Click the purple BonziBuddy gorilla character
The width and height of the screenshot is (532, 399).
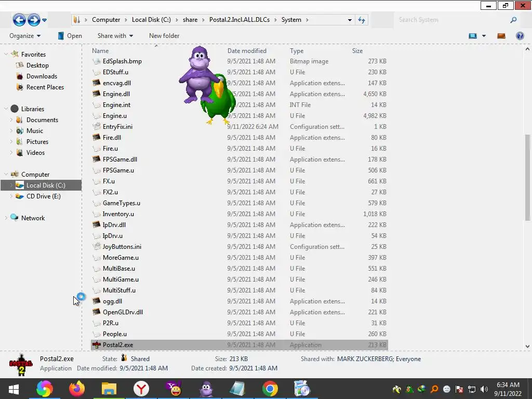pos(198,75)
